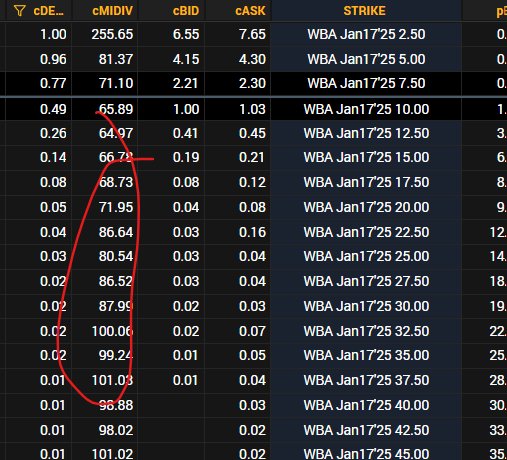Click call bid price 6.55
Image resolution: width=507 pixels, height=460 pixels.
point(186,34)
